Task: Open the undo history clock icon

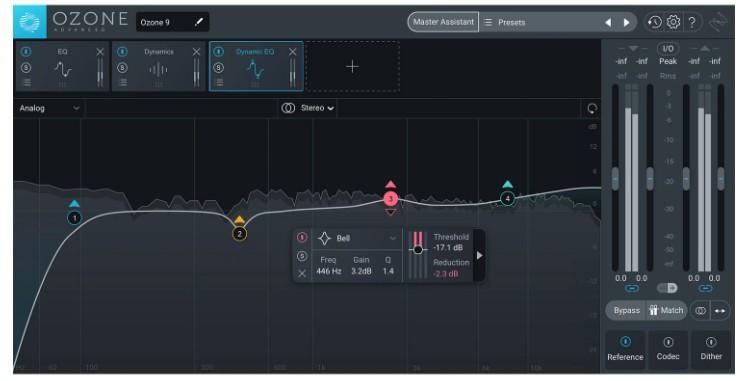Action: point(655,22)
